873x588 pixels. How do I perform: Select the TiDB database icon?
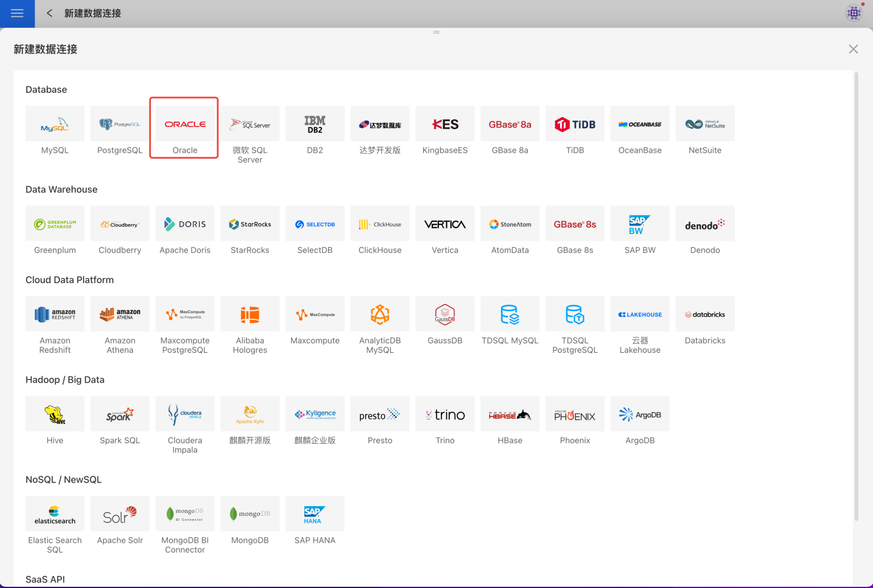(x=575, y=124)
